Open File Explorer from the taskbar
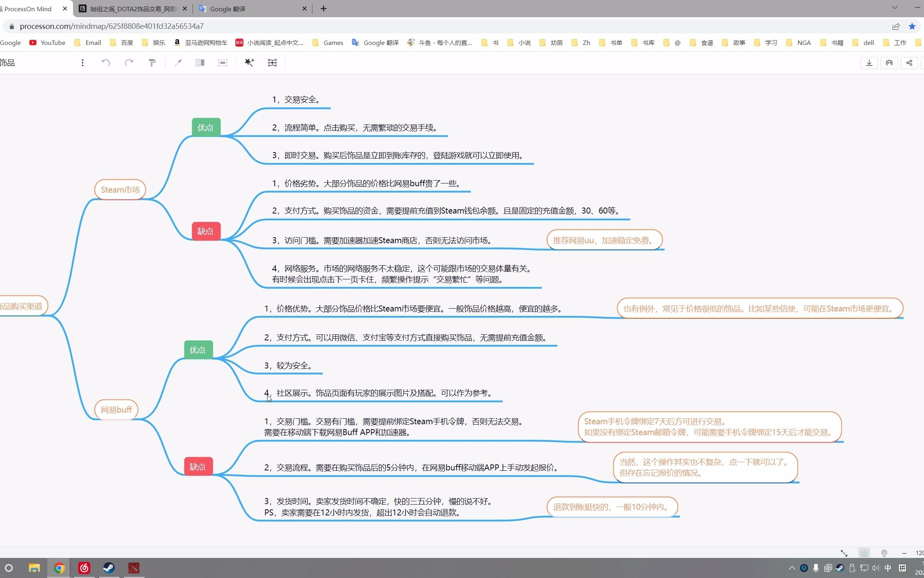This screenshot has width=924, height=578. (34, 568)
